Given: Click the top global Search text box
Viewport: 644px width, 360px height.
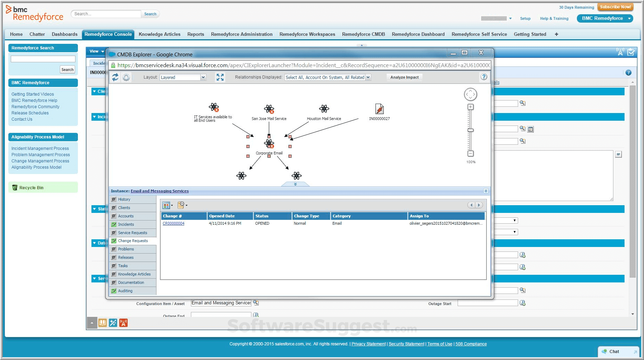Looking at the screenshot, I should [106, 14].
